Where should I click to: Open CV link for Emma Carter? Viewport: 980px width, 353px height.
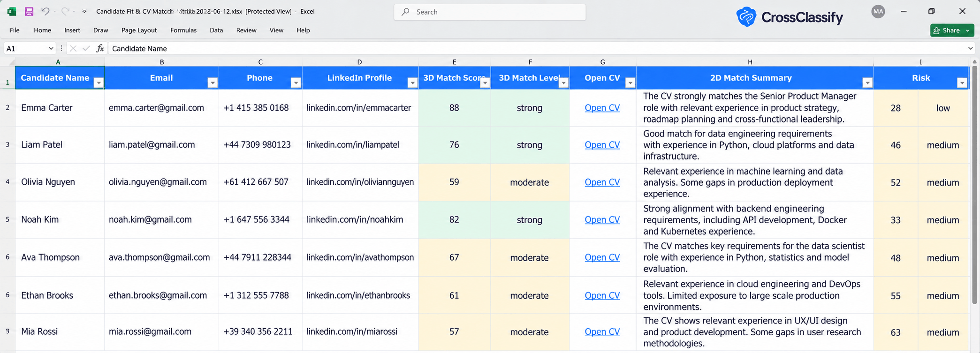(602, 108)
